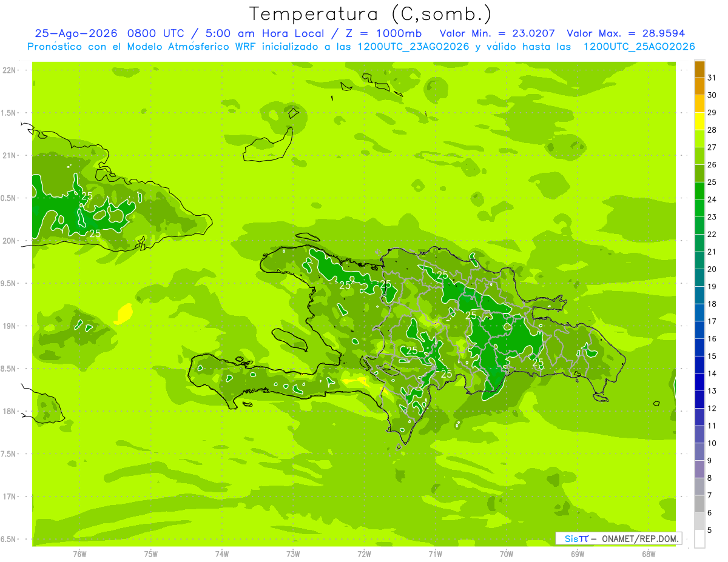Select the '25-Ago-2026 0800 UTC' date text
Viewport: 728px width, 562px height.
coord(110,33)
